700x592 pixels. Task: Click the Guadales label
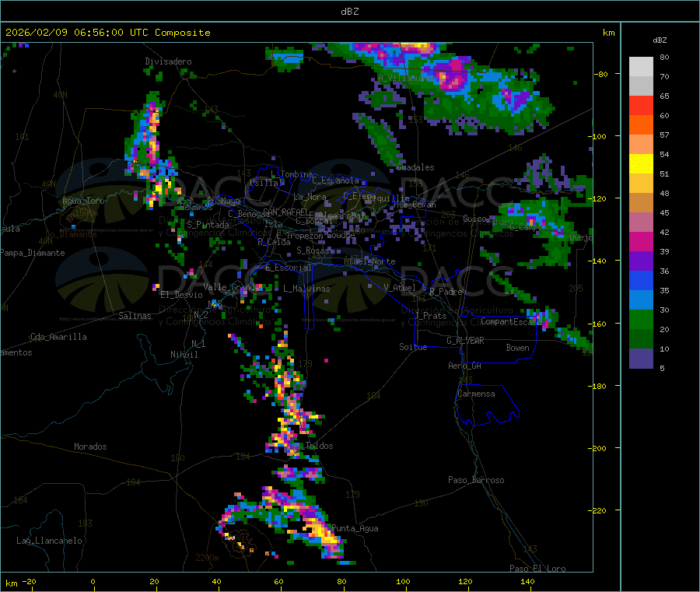pyautogui.click(x=415, y=167)
